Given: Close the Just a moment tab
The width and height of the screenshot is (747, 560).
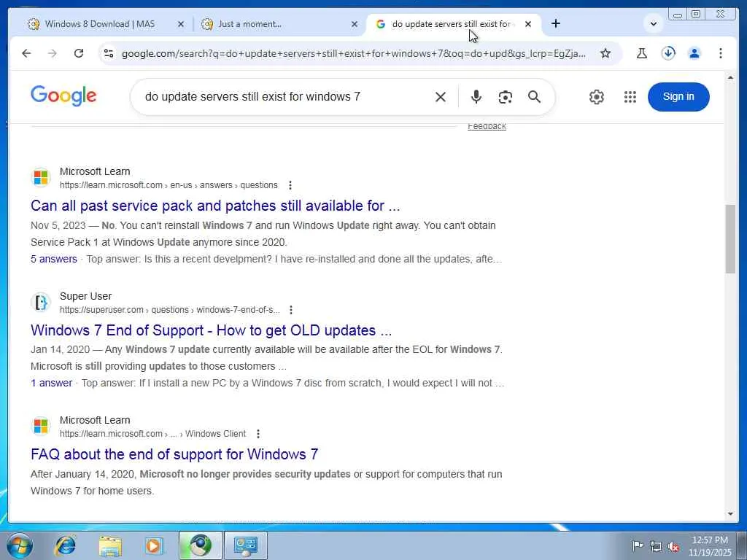Looking at the screenshot, I should [x=354, y=24].
